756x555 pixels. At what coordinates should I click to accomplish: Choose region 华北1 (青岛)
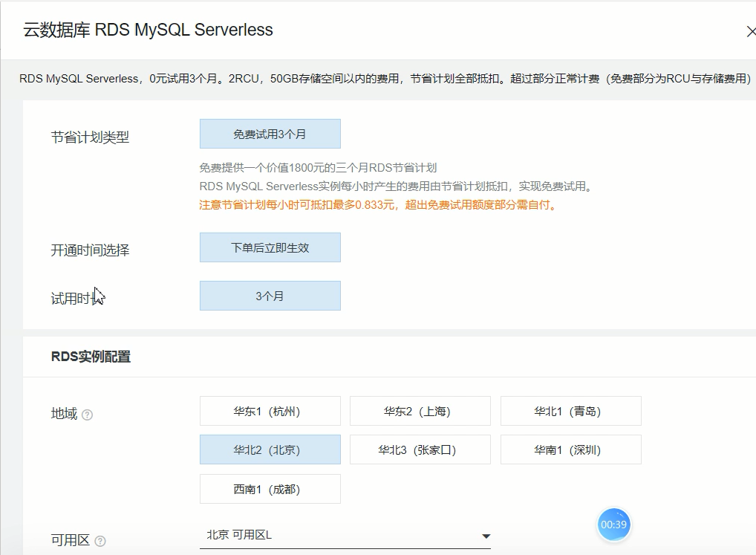(x=571, y=411)
